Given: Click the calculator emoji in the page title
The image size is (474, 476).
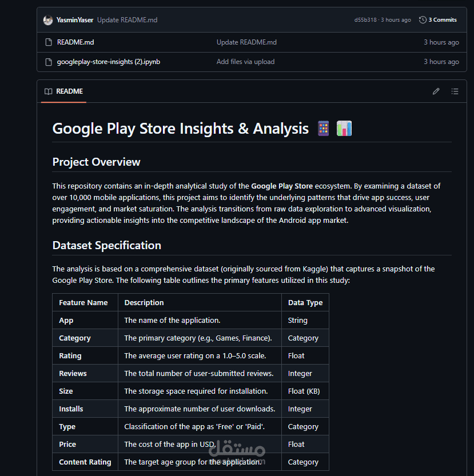Looking at the screenshot, I should click(323, 128).
